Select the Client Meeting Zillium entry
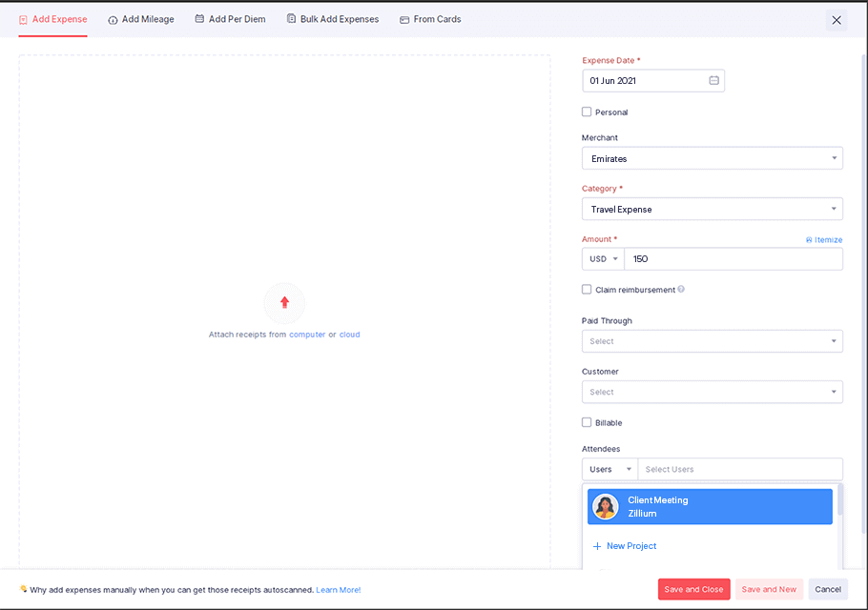 pos(710,506)
